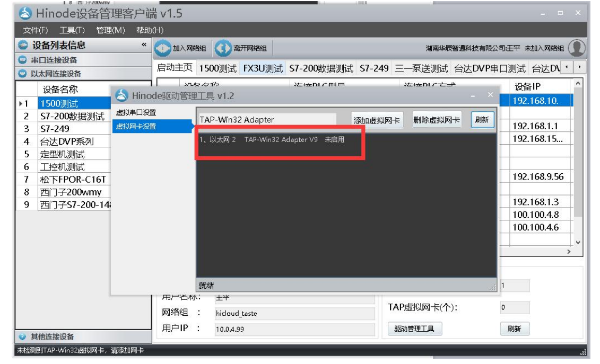Select the S7-249 device row
The width and height of the screenshot is (600, 364).
point(55,129)
